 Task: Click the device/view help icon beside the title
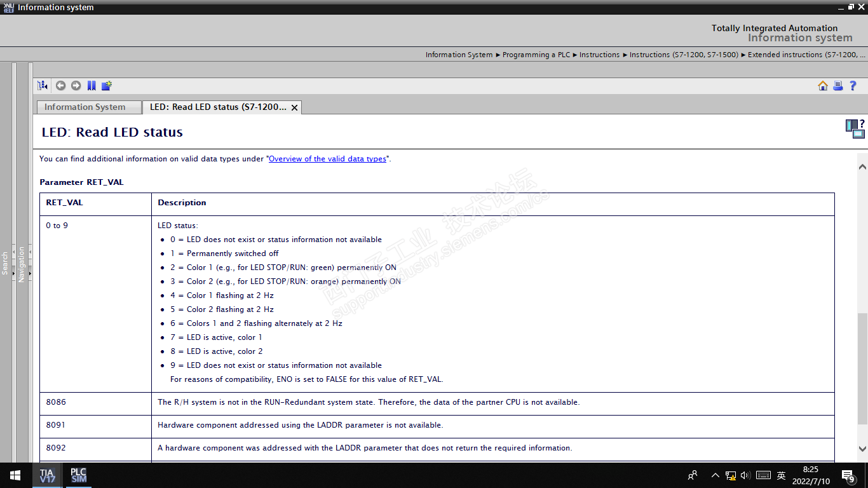pyautogui.click(x=855, y=128)
